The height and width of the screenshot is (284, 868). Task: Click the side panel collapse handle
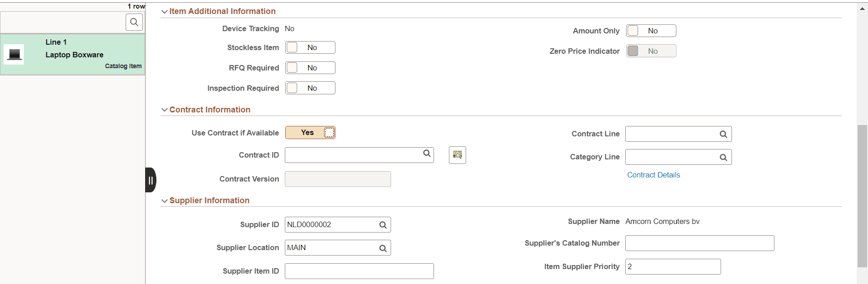(x=150, y=180)
